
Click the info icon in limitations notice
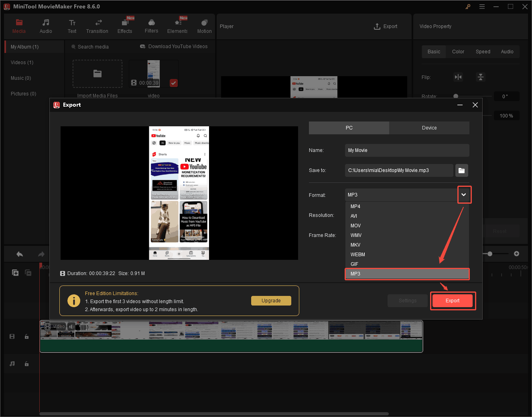point(74,301)
